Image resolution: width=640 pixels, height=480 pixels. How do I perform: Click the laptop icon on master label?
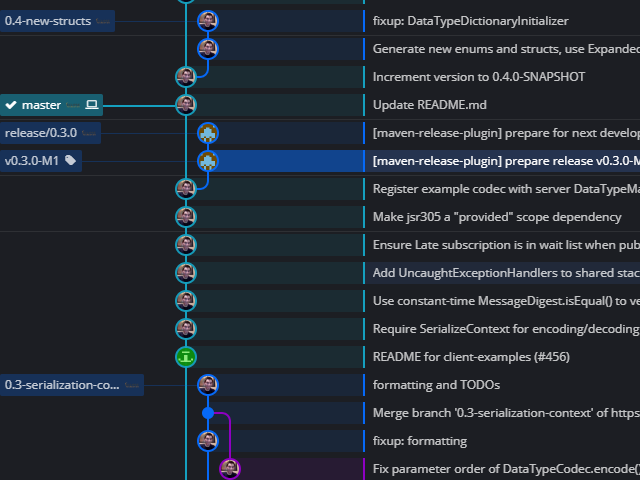(x=92, y=105)
